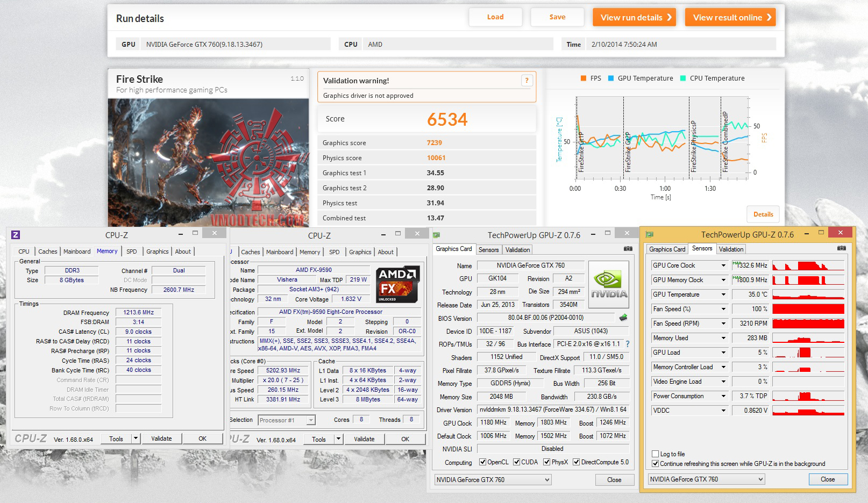
Task: Click the Graphics score value 7239
Action: point(435,142)
